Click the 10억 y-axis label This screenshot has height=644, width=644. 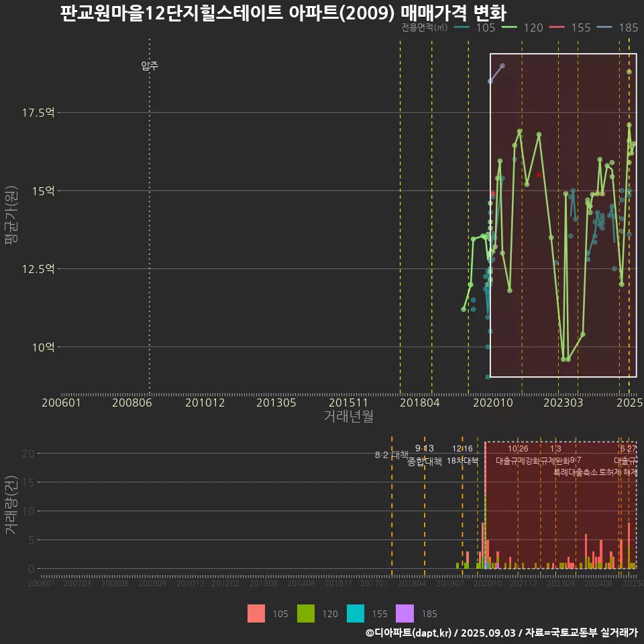pyautogui.click(x=43, y=347)
